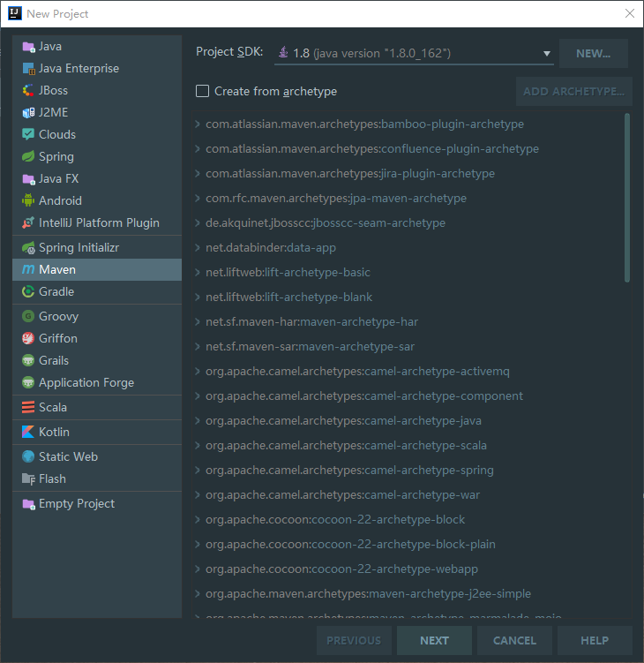Enable the Create from archetype checkbox
The width and height of the screenshot is (644, 663).
tap(203, 91)
